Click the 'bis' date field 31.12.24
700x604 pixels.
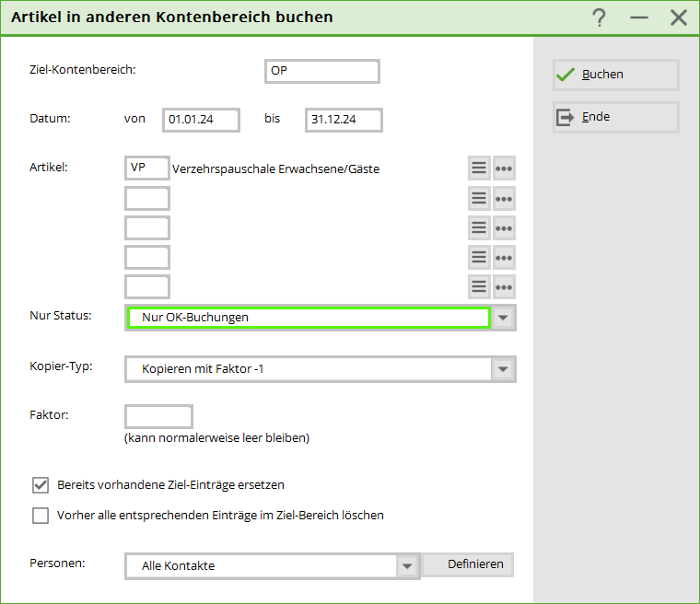point(343,120)
